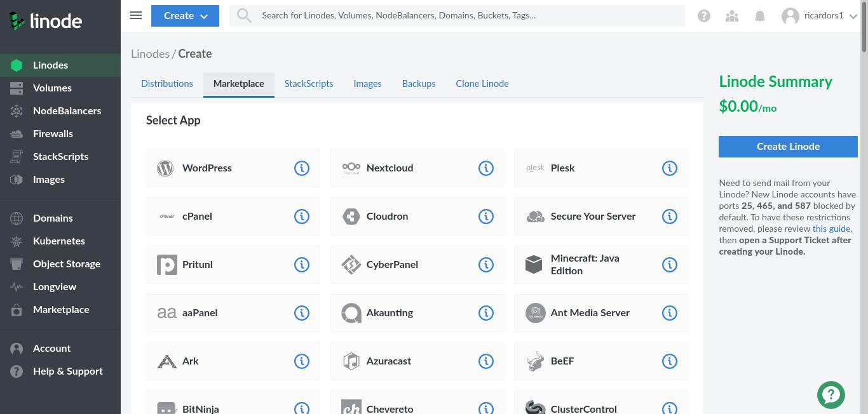The width and height of the screenshot is (868, 414).
Task: Show info for Akaunting app
Action: pyautogui.click(x=486, y=313)
